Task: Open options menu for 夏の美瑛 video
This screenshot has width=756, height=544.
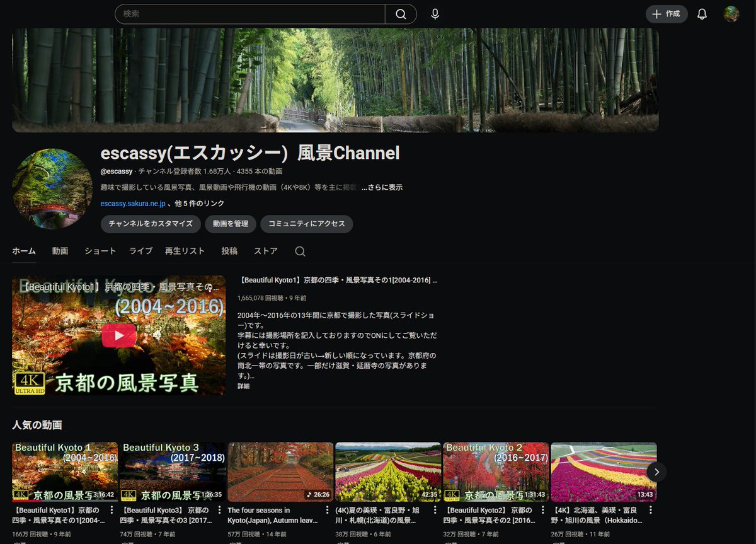Action: (435, 511)
